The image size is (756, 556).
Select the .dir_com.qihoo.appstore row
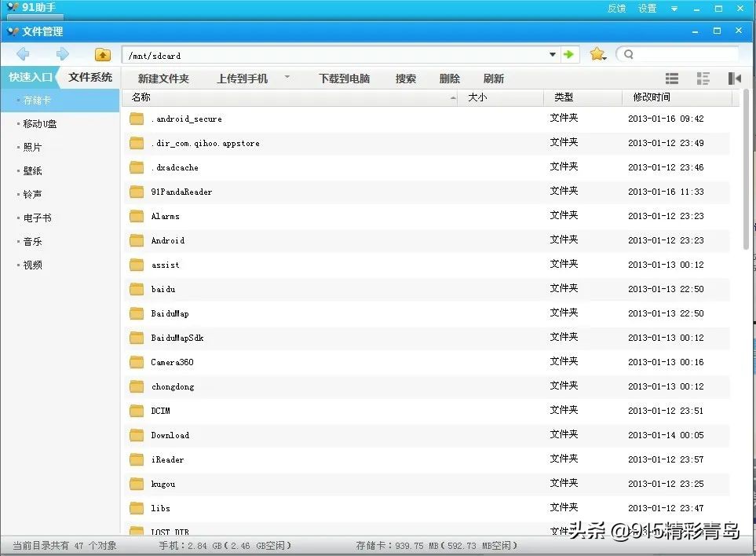(427, 143)
